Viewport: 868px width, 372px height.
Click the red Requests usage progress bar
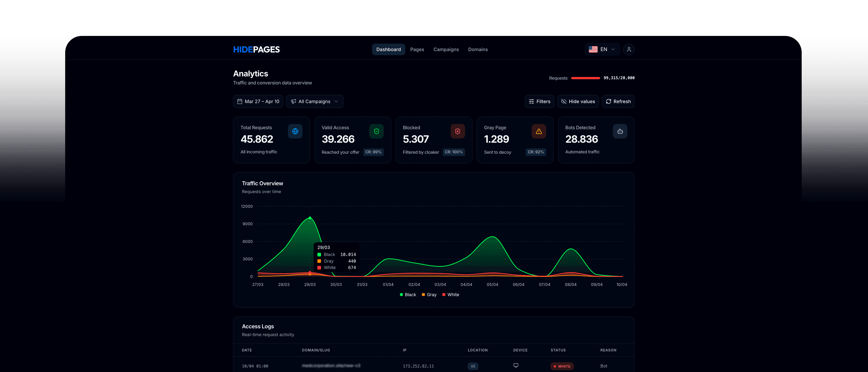[x=586, y=78]
